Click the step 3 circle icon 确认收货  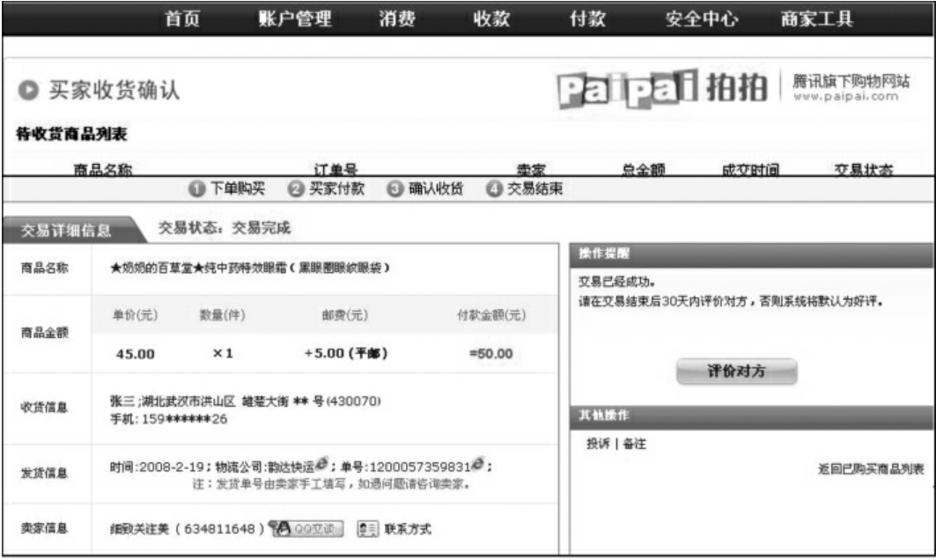tap(394, 189)
